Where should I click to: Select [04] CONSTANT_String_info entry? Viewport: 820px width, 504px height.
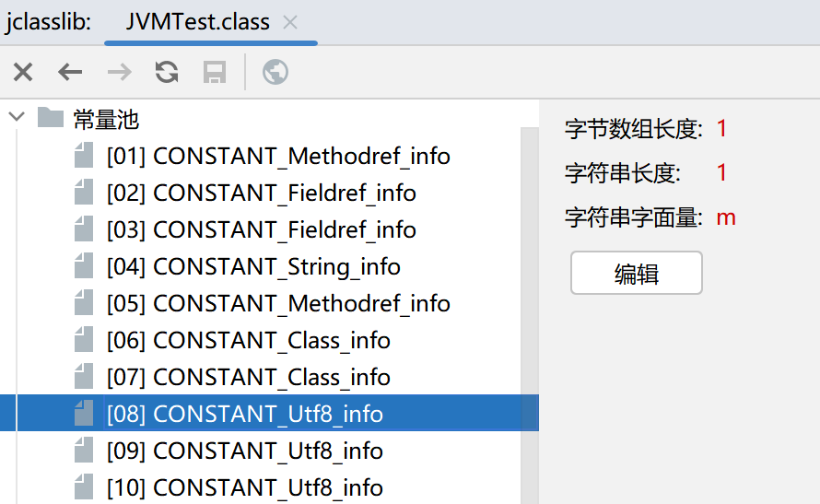pos(253,266)
